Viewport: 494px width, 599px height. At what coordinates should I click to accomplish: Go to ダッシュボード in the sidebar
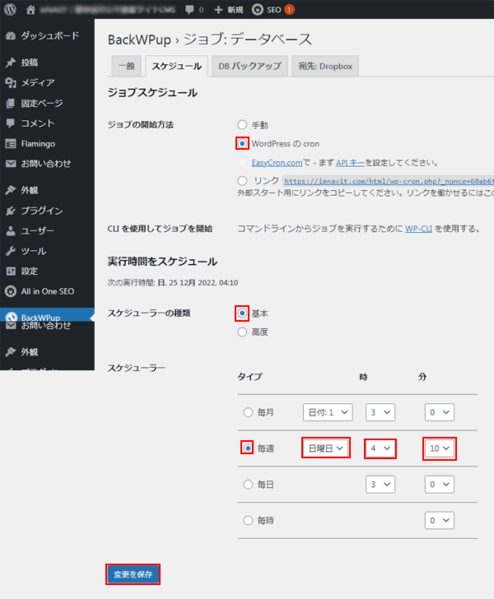pos(50,36)
